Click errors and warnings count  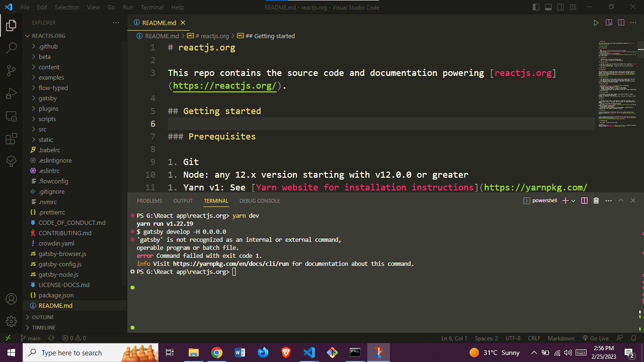point(74,338)
